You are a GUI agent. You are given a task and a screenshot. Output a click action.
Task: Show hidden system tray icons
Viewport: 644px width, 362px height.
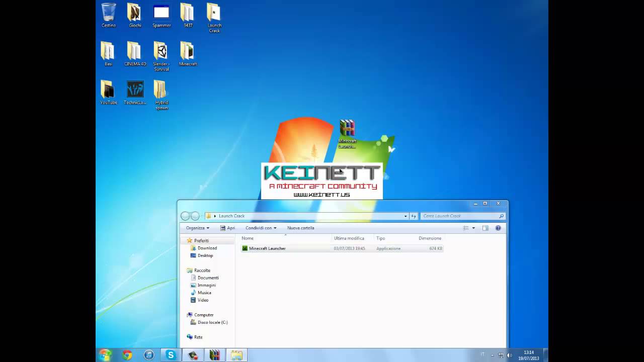pyautogui.click(x=492, y=355)
